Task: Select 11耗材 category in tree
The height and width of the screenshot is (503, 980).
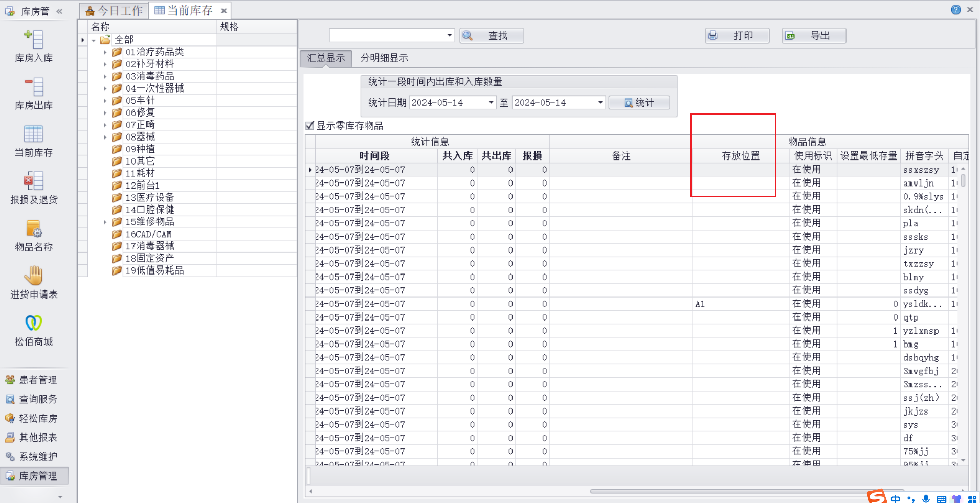Action: coord(140,173)
